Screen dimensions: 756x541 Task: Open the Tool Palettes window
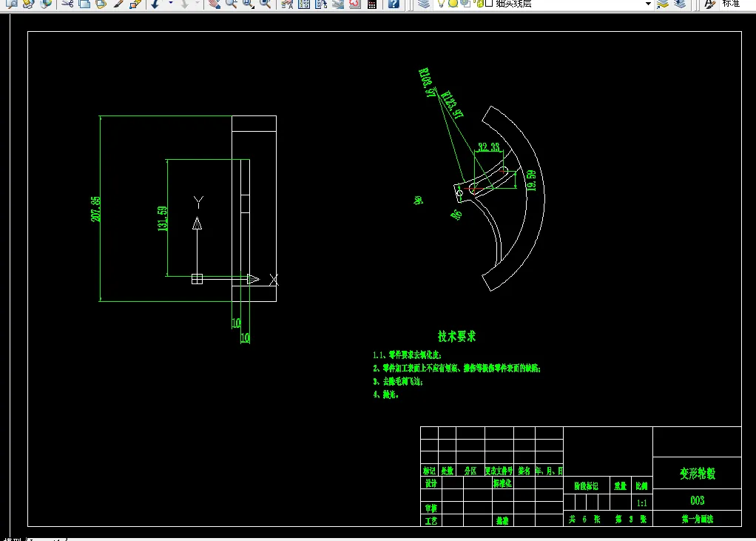pyautogui.click(x=320, y=4)
